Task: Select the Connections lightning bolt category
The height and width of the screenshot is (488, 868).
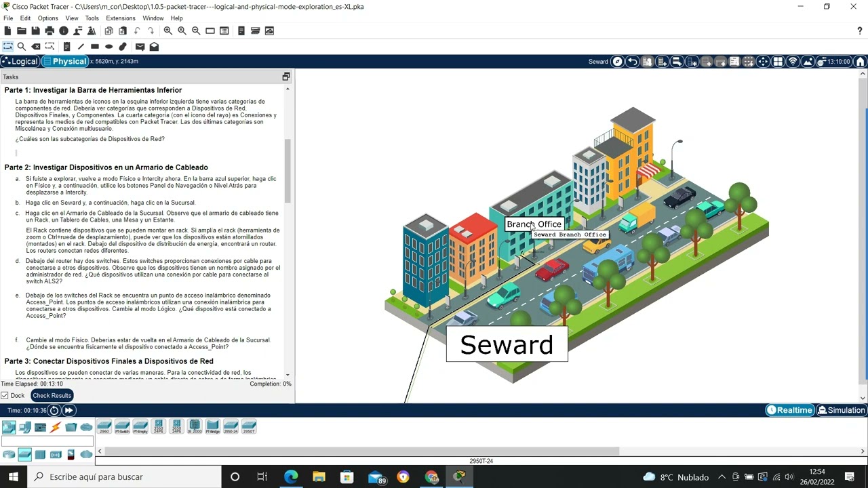Action: (56, 427)
